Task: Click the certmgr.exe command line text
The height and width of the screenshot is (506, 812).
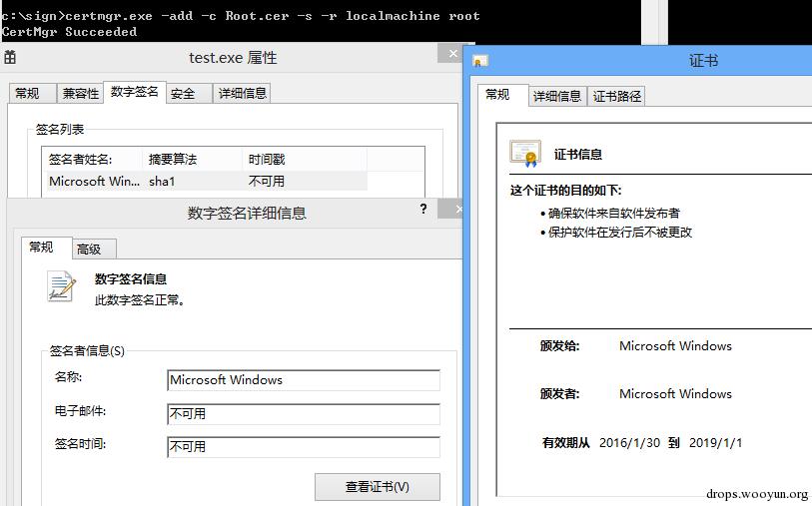Action: point(241,16)
